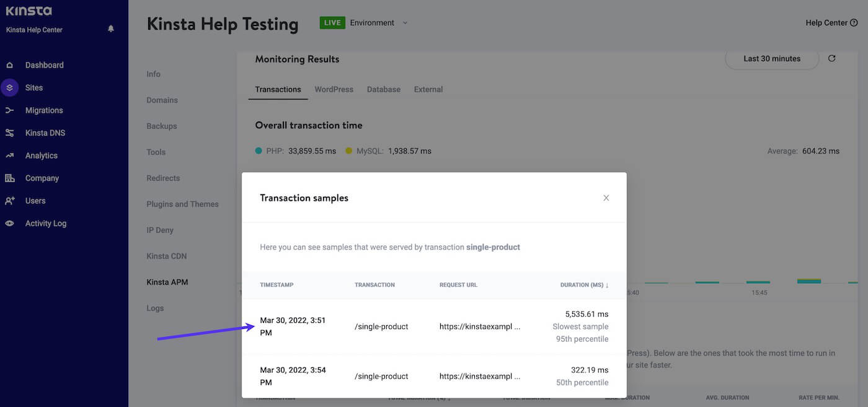This screenshot has width=868, height=407.
Task: Switch to the WordPress tab
Action: click(x=334, y=89)
